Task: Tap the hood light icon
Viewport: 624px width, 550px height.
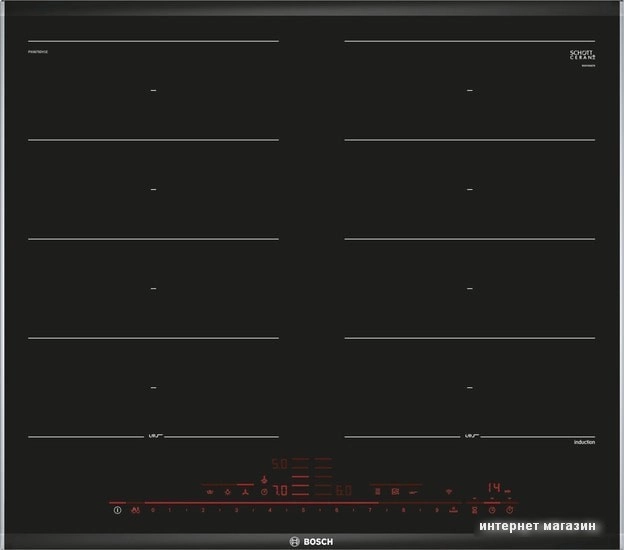Action: coord(228,492)
